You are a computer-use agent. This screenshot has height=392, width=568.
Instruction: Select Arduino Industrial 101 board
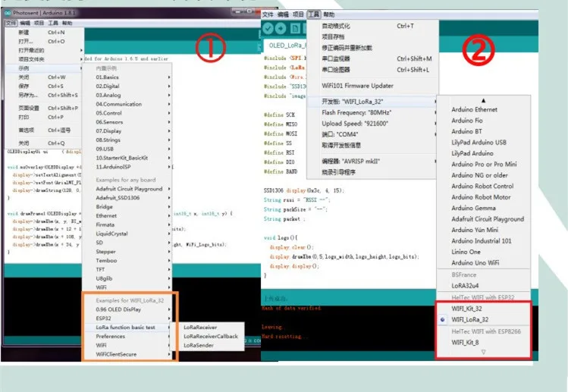pos(484,241)
